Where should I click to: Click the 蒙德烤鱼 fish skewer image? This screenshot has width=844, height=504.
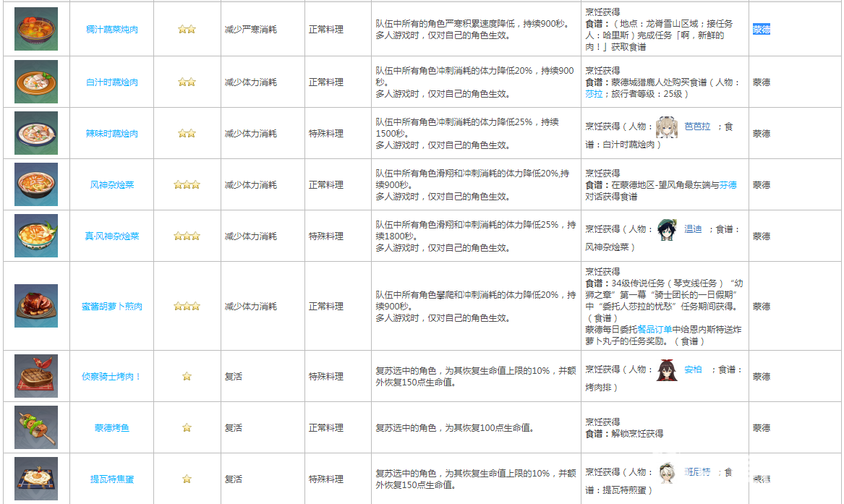click(36, 427)
